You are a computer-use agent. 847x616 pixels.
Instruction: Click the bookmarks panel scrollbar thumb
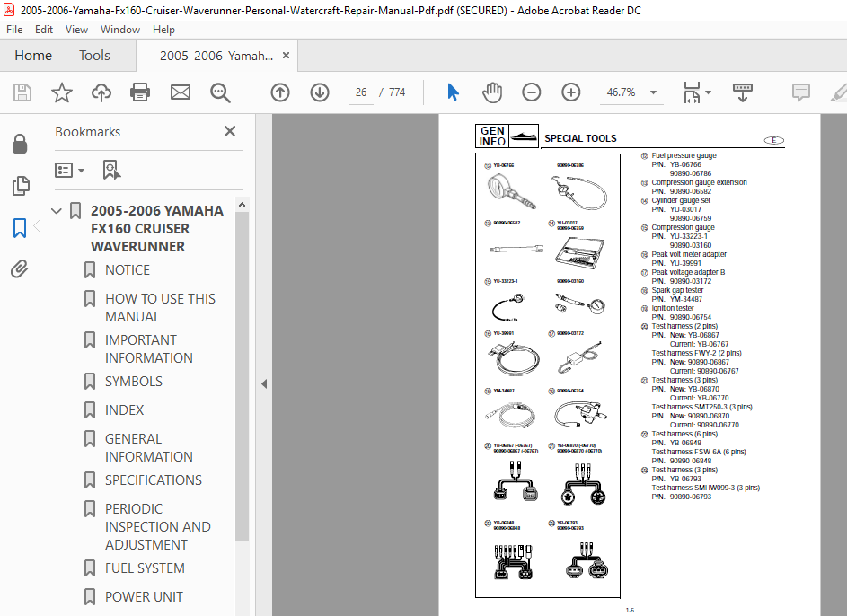click(242, 375)
